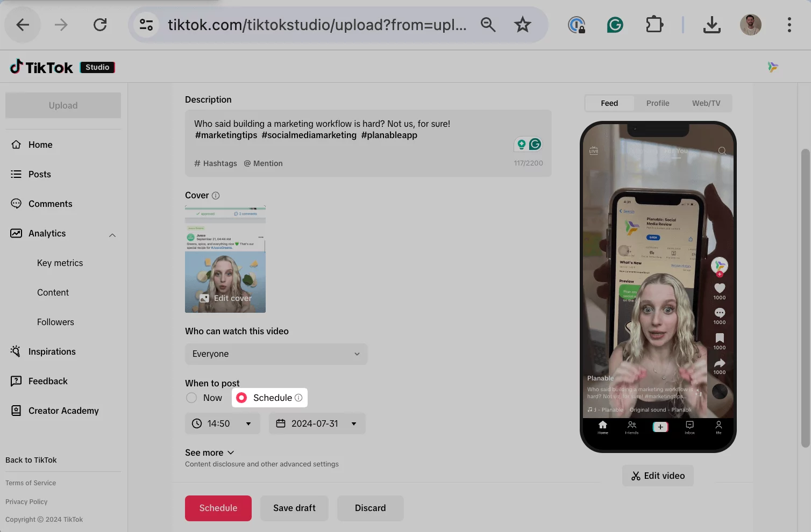Viewport: 811px width, 532px height.
Task: Open the Everyone visibility dropdown
Action: pos(276,354)
